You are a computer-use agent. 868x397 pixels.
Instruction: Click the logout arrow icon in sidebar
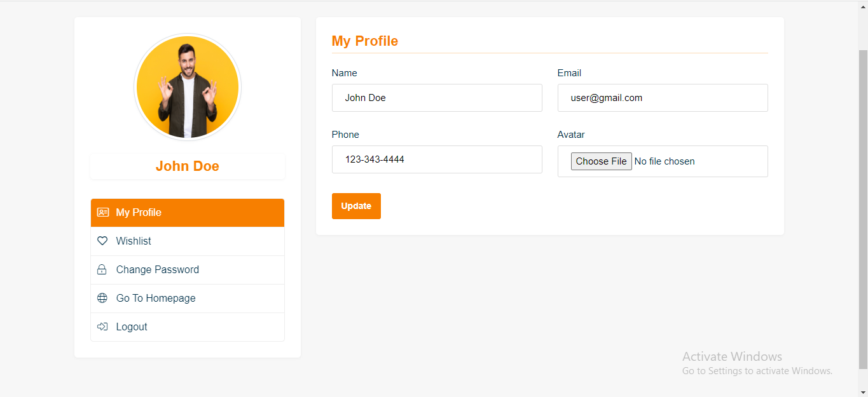102,327
